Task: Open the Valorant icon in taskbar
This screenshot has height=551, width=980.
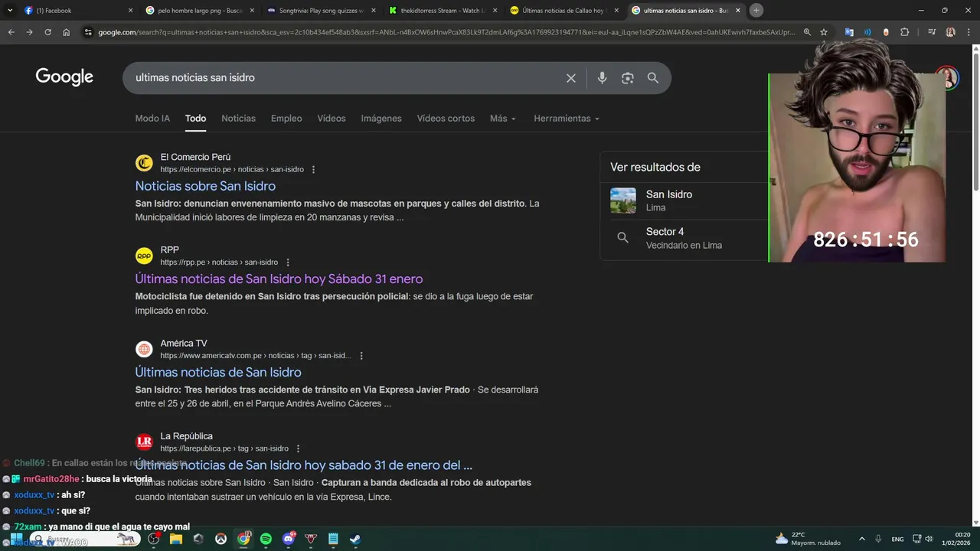Action: click(x=311, y=539)
